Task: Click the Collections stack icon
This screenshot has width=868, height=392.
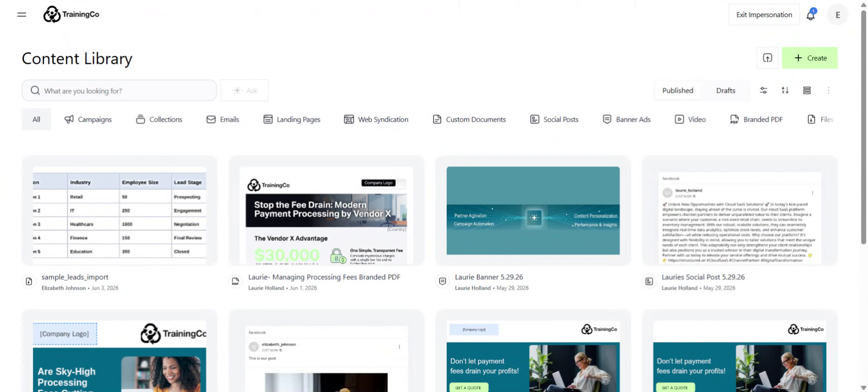Action: coord(141,119)
